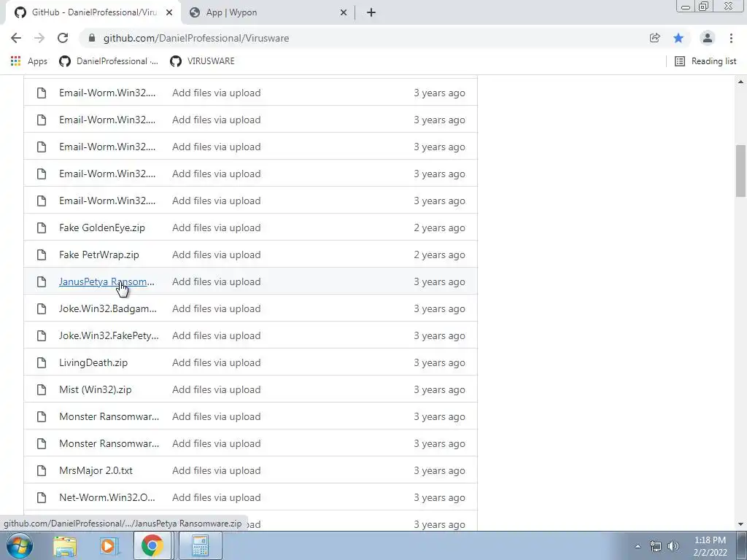Click file icon beside Fake PetrWrap.zip
Image resolution: width=747 pixels, height=560 pixels.
tap(42, 254)
